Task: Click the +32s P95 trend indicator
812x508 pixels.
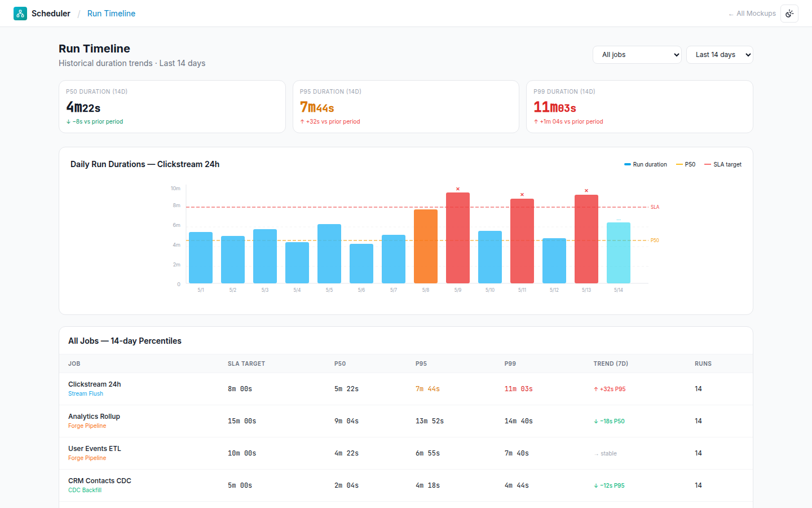Action: pos(610,389)
